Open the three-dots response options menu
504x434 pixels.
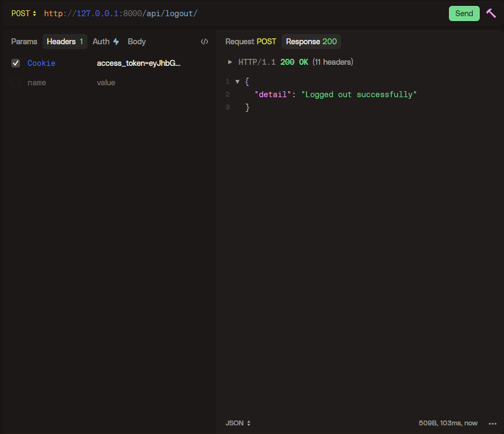point(492,423)
